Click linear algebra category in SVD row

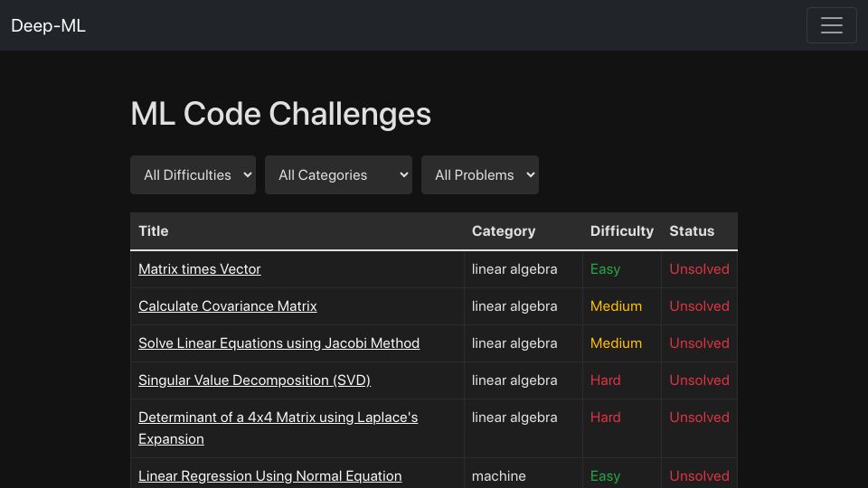514,380
